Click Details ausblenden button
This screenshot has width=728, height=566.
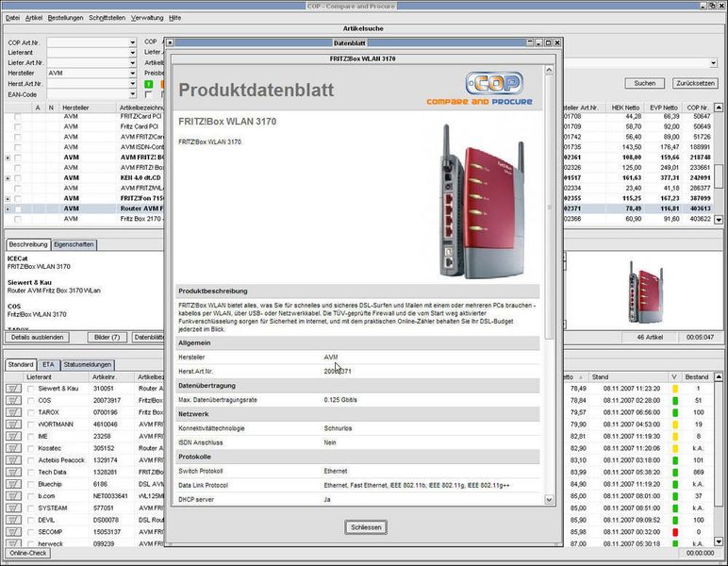pos(37,337)
